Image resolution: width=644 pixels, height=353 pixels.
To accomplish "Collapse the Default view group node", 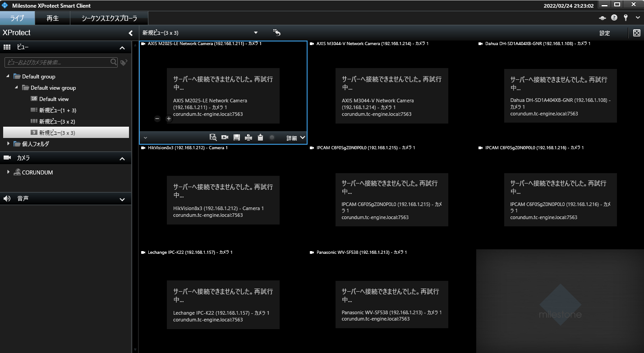I will pyautogui.click(x=17, y=87).
